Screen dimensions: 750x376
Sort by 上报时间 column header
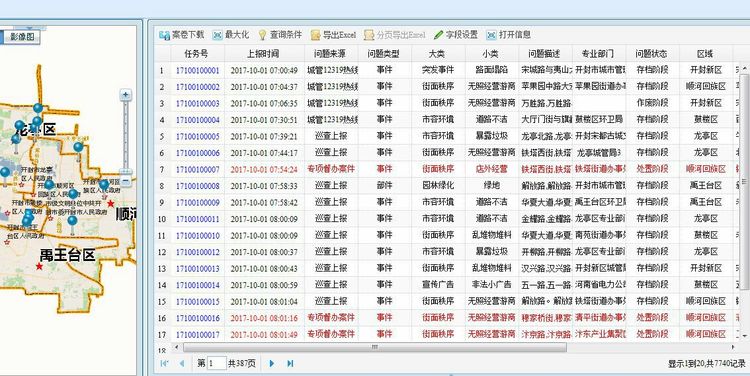[264, 53]
